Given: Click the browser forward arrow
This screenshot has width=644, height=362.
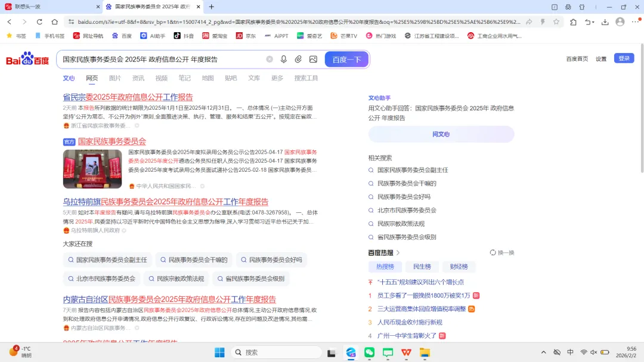Looking at the screenshot, I should 24,22.
